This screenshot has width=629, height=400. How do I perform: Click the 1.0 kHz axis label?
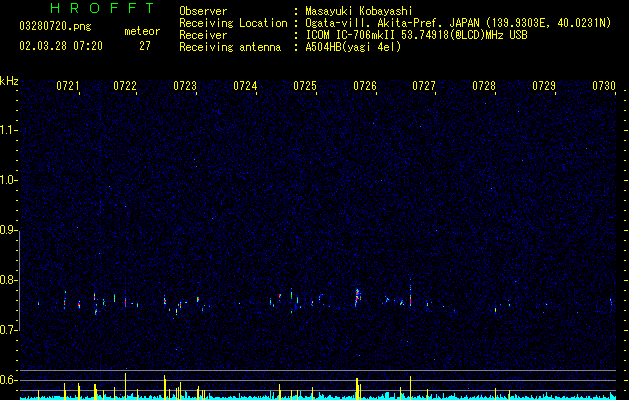(x=8, y=180)
